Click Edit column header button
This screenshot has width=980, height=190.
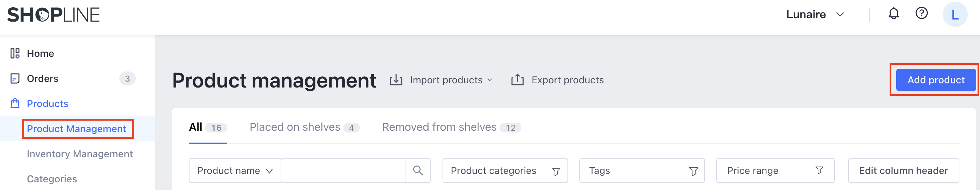pos(903,170)
